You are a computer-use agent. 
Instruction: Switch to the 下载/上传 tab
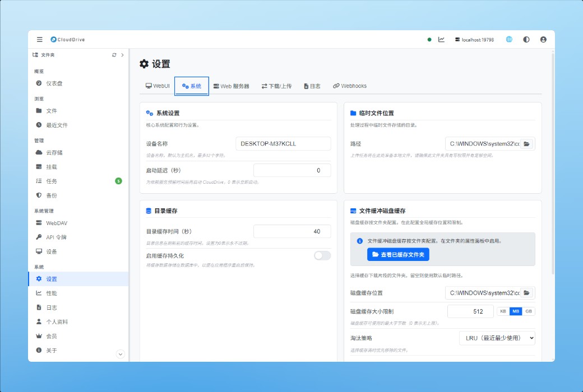click(276, 86)
